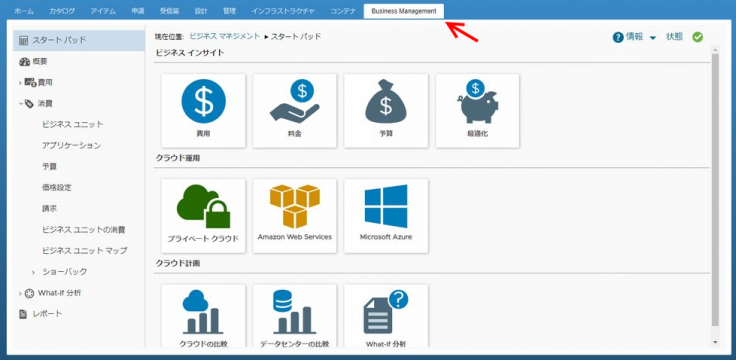Click the ビジネス マネジメント breadcrumb link

224,36
